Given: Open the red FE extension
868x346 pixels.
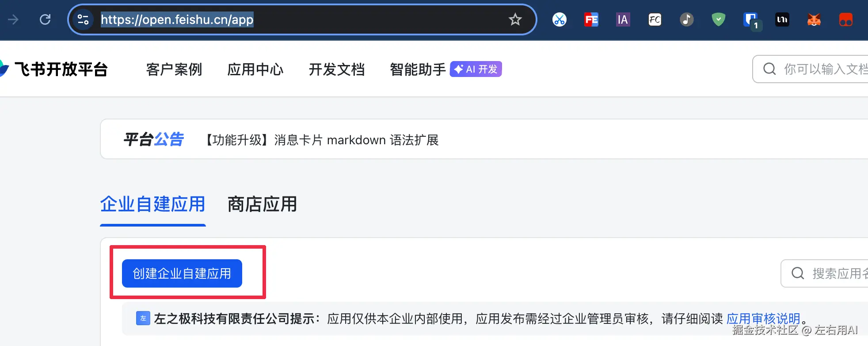Looking at the screenshot, I should coord(591,19).
